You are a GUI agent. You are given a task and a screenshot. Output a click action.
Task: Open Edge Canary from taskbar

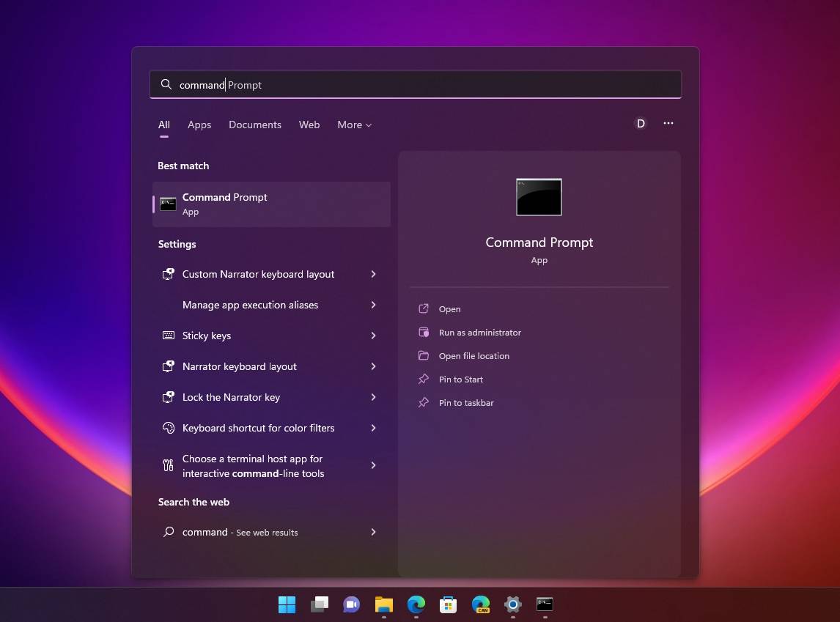click(481, 605)
